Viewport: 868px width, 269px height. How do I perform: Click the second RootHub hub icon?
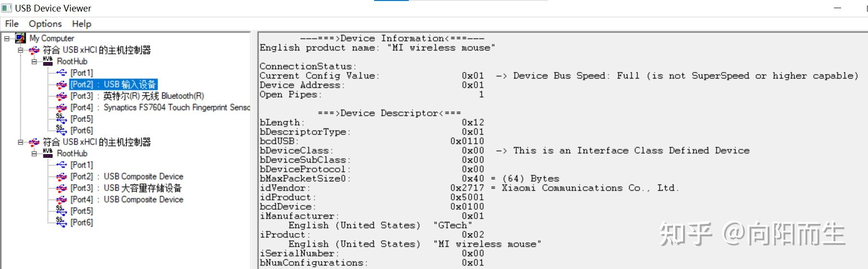pos(48,153)
